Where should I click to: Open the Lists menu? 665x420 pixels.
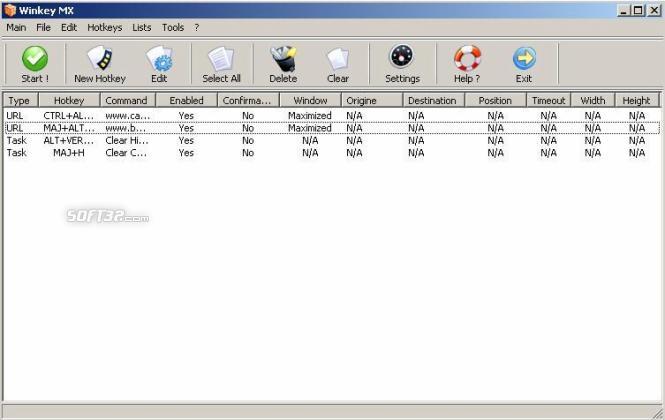(x=142, y=28)
